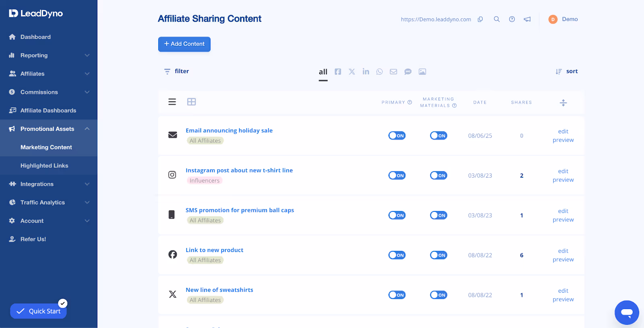The height and width of the screenshot is (328, 644).
Task: Collapse the Promotional Assets chevron
Action: (x=87, y=129)
